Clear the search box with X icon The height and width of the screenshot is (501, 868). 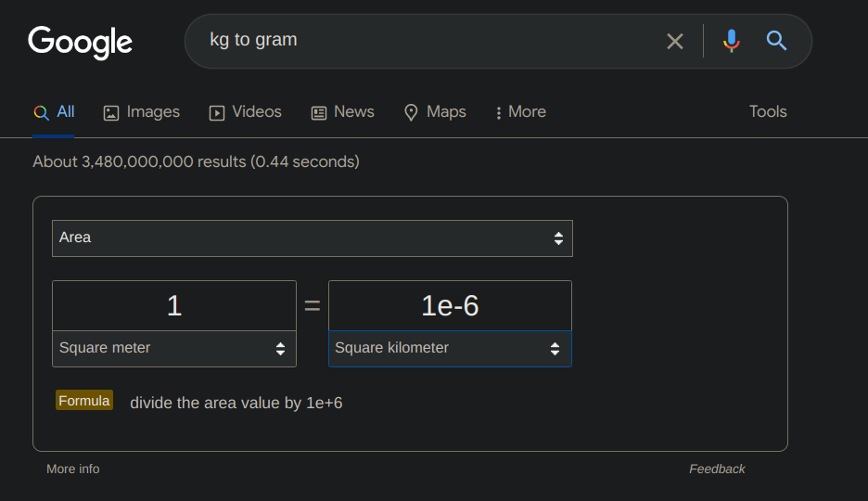pos(675,41)
